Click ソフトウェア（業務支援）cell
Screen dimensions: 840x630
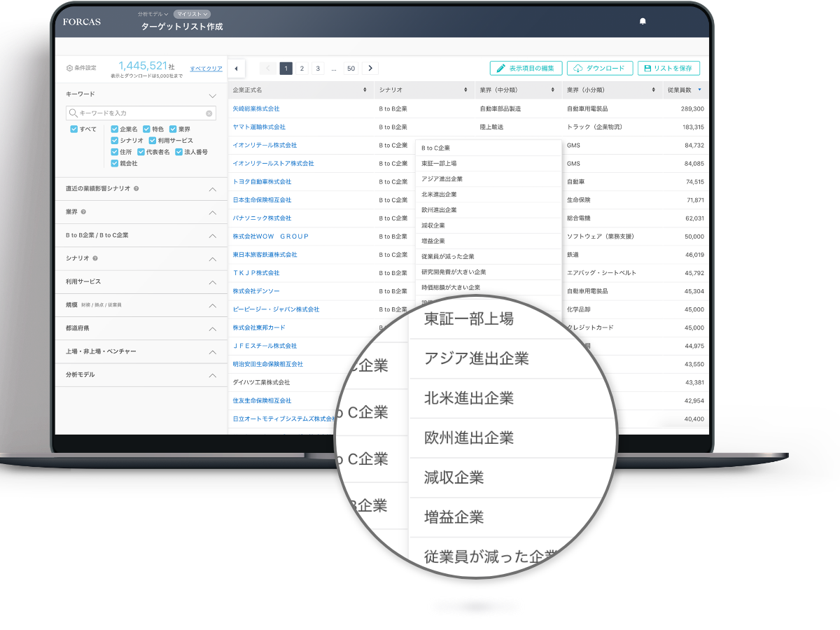[x=601, y=236]
